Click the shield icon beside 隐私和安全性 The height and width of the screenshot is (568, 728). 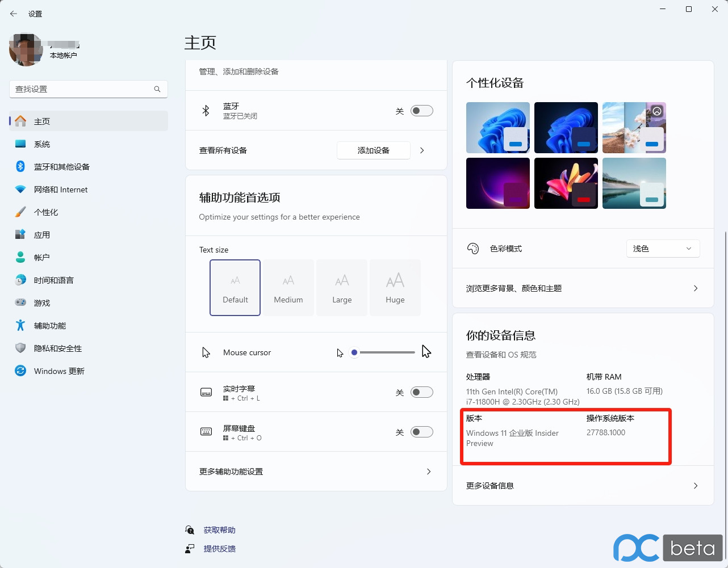(20, 348)
